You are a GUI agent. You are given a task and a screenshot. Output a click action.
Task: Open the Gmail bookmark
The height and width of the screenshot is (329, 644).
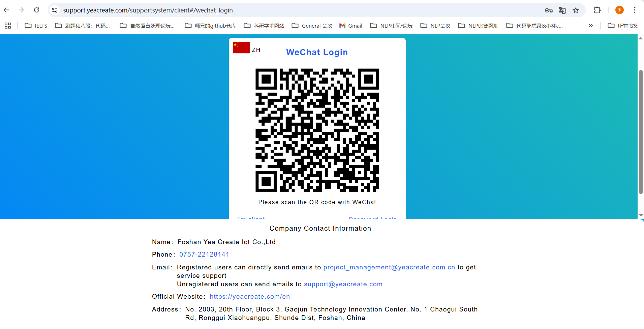point(351,26)
